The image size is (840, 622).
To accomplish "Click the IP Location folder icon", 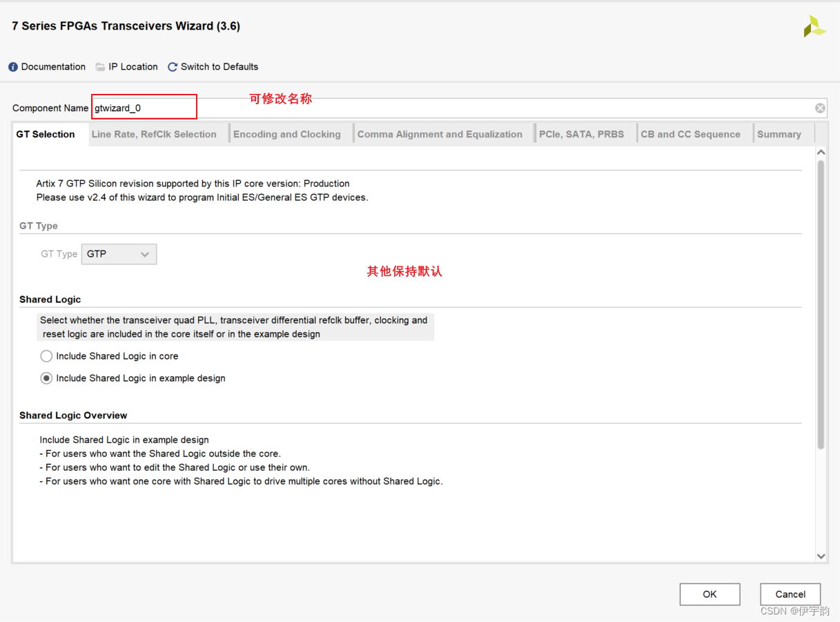I will point(100,67).
